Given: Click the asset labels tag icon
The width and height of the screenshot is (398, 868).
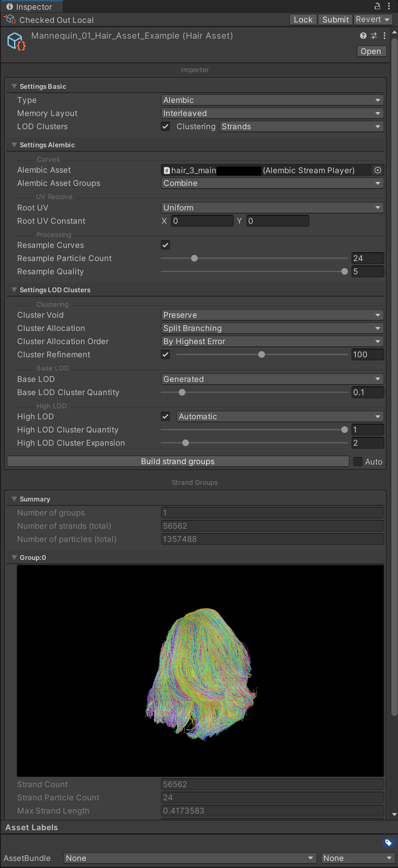Looking at the screenshot, I should point(388,843).
